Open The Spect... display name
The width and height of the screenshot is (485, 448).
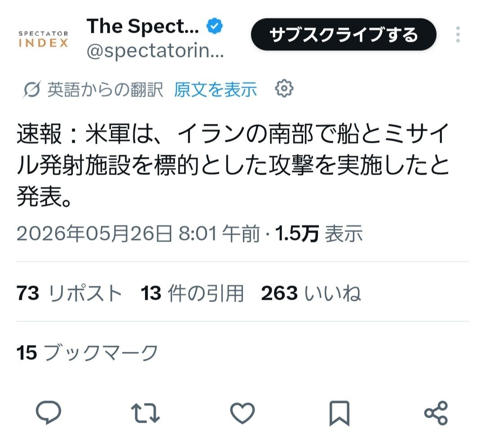(143, 26)
